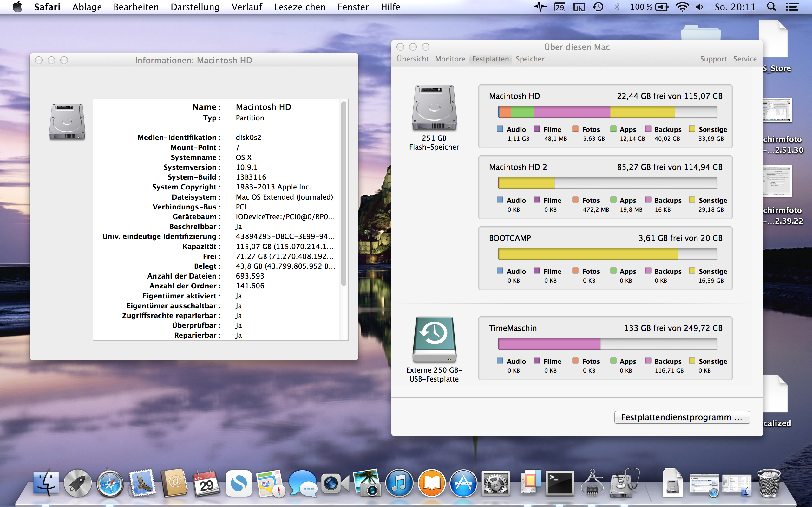The height and width of the screenshot is (507, 812).
Task: Open the App Store dock icon
Action: point(463,483)
